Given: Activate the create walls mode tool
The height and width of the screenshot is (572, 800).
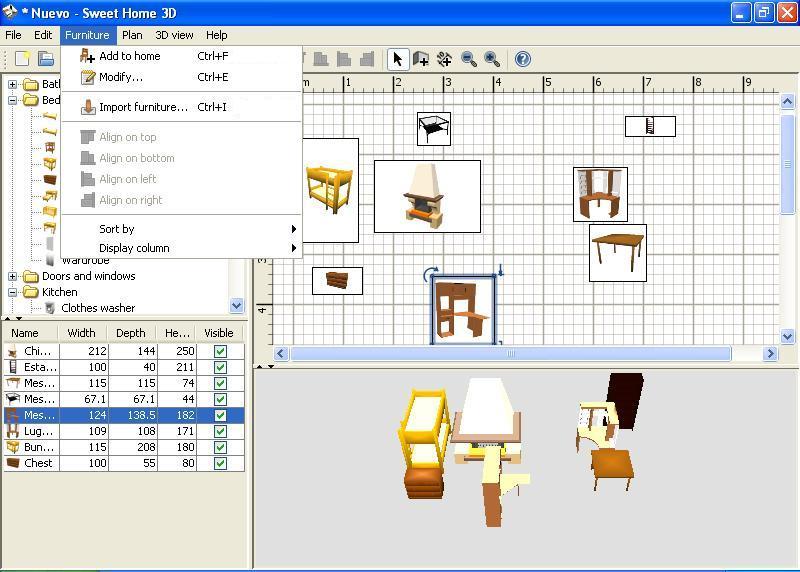Looking at the screenshot, I should pos(421,59).
